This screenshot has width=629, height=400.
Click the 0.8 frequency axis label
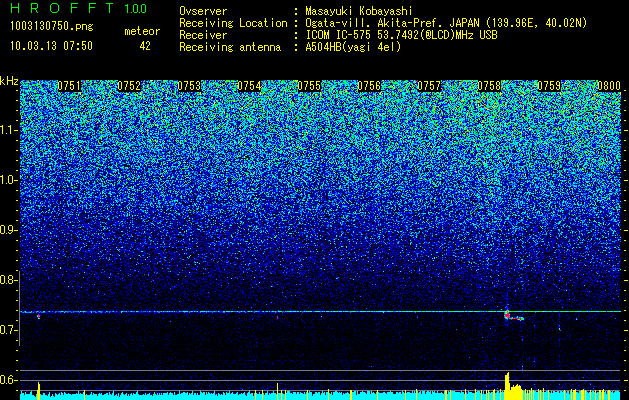[9, 280]
